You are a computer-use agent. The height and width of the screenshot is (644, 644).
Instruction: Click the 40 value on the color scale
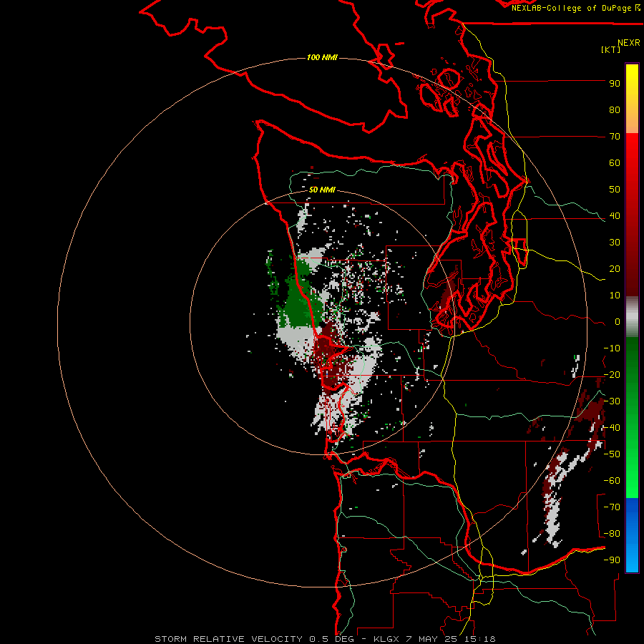(x=615, y=216)
